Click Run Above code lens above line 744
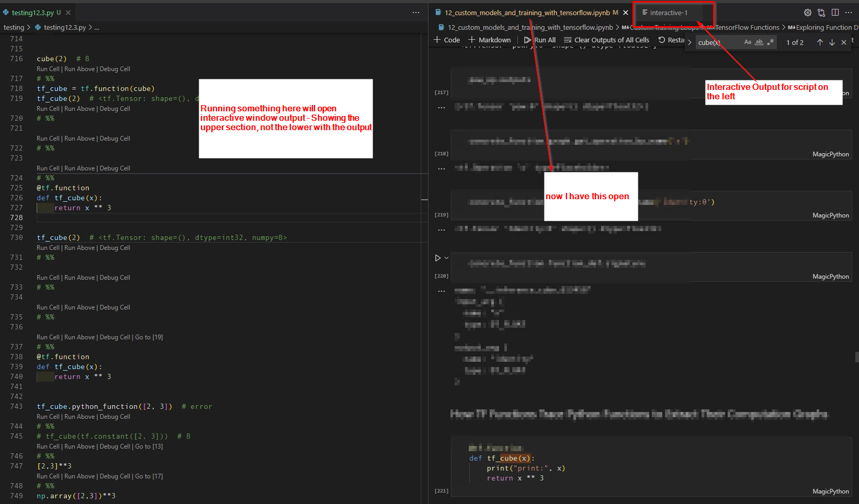This screenshot has width=859, height=504. [80, 417]
